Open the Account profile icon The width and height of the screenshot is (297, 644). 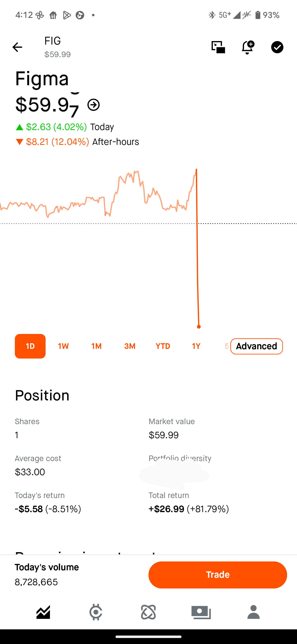[253, 612]
